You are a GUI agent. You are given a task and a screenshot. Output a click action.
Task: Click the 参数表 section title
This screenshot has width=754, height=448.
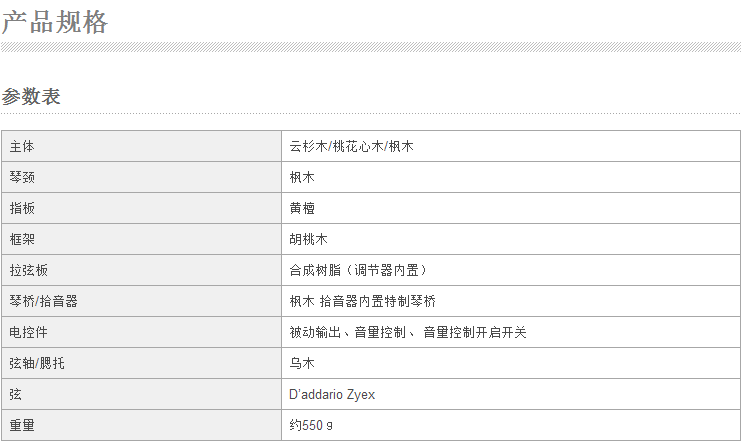(x=31, y=97)
